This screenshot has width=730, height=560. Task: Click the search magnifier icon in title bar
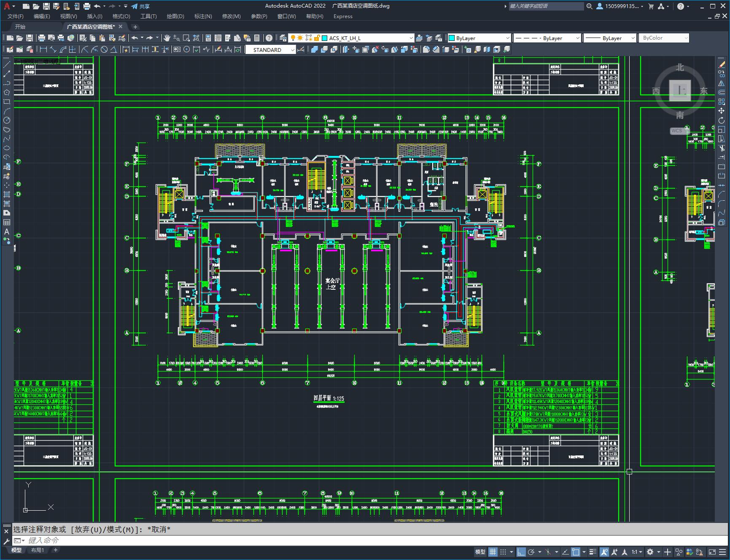tap(589, 6)
